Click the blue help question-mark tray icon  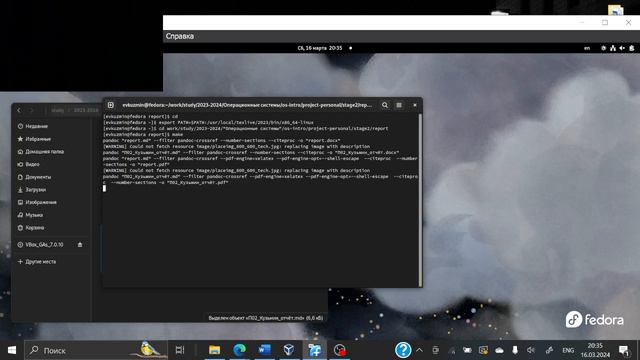coord(403,350)
